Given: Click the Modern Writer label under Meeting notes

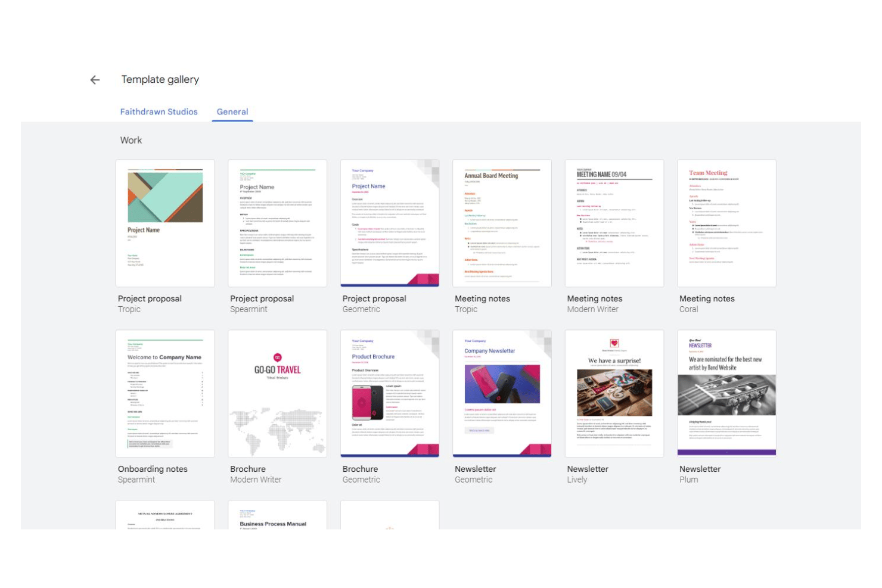Looking at the screenshot, I should coord(593,310).
